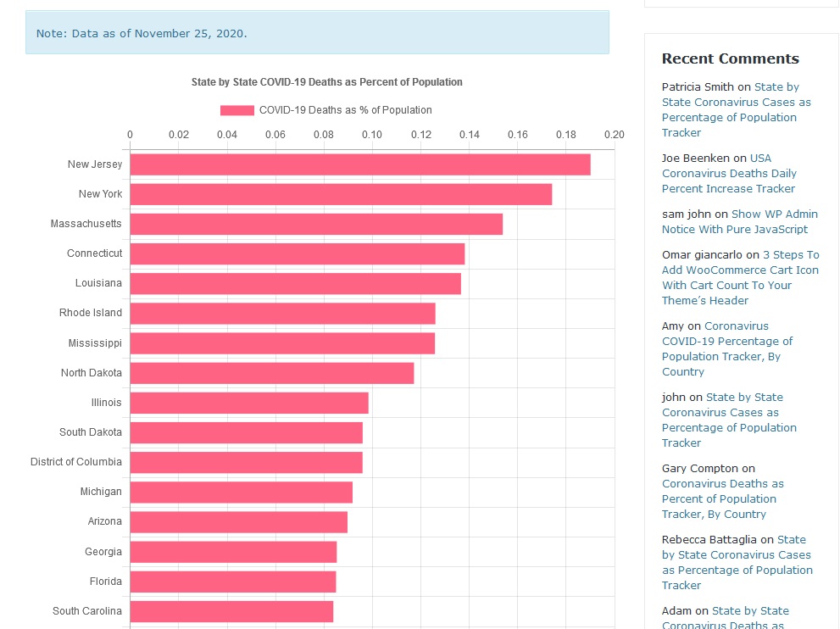Open 'Show WP Admin Notice With Pure JavaScript' link
Image resolution: width=840 pixels, height=629 pixels.
pos(740,221)
